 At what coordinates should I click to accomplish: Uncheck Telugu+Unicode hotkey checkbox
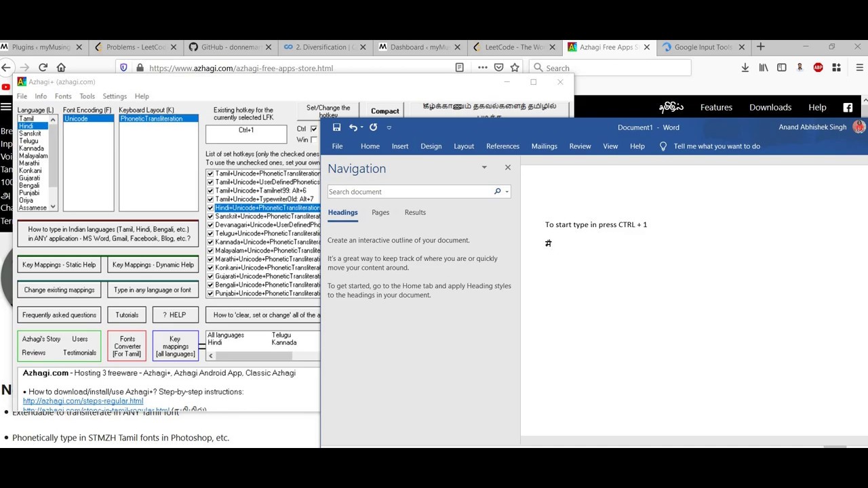210,233
